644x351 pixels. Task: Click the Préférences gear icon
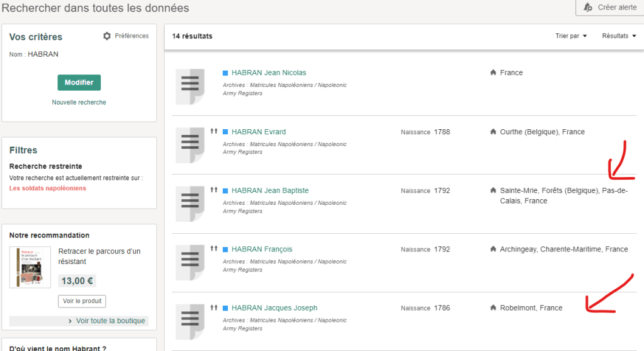pos(107,37)
